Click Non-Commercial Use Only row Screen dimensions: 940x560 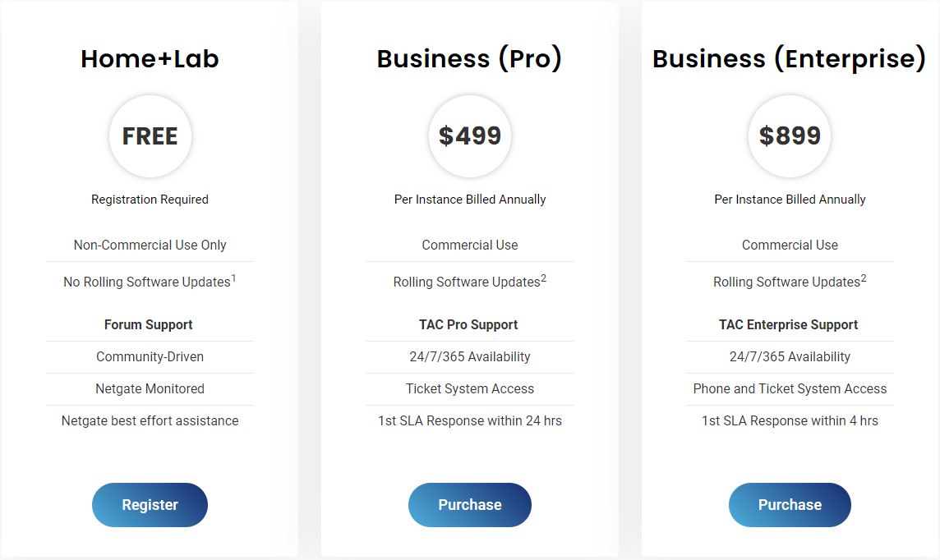pos(150,245)
